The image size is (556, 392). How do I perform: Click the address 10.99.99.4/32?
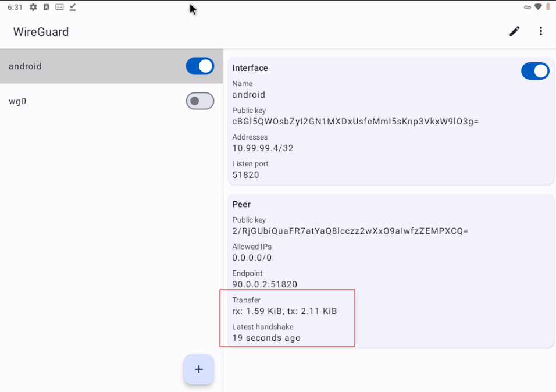[x=263, y=148]
